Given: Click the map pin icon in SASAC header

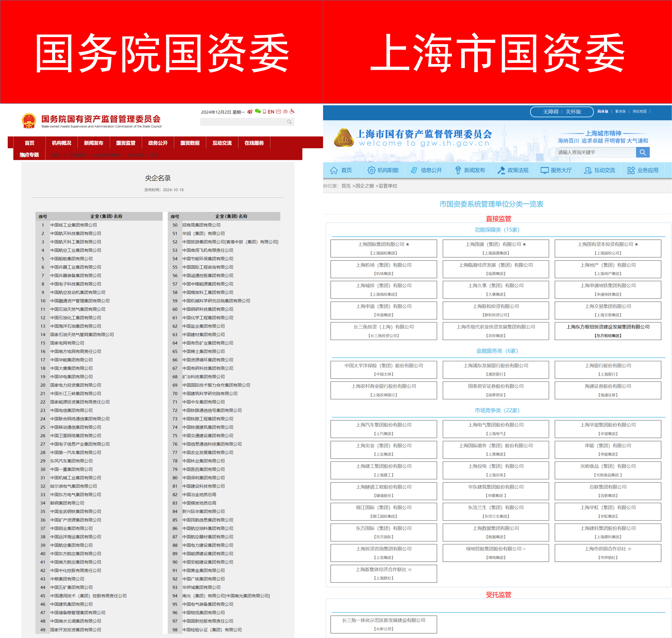Looking at the screenshot, I should point(285,112).
